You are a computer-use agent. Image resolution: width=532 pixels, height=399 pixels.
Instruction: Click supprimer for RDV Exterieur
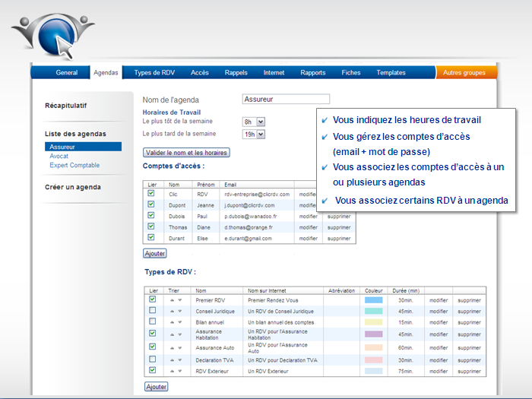click(x=469, y=371)
